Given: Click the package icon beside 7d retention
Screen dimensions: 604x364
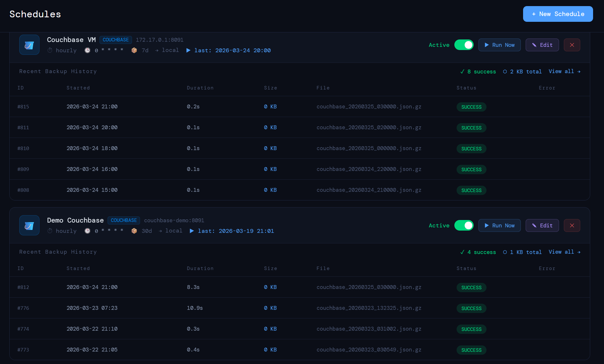Looking at the screenshot, I should (134, 50).
